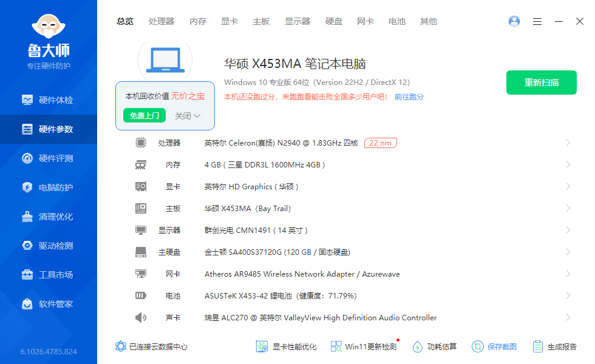Go to 电脑防护 section
This screenshot has width=595, height=364.
[49, 187]
